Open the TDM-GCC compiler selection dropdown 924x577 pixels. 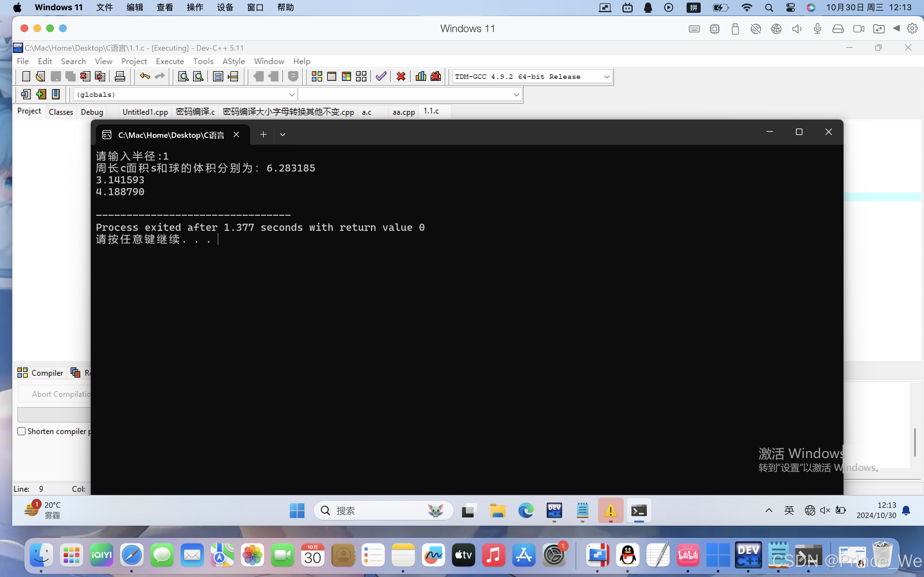point(607,77)
